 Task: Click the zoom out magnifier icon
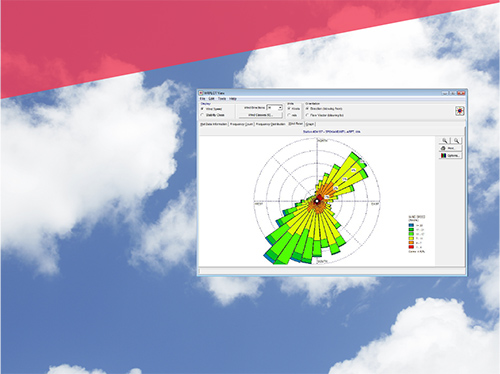456,141
